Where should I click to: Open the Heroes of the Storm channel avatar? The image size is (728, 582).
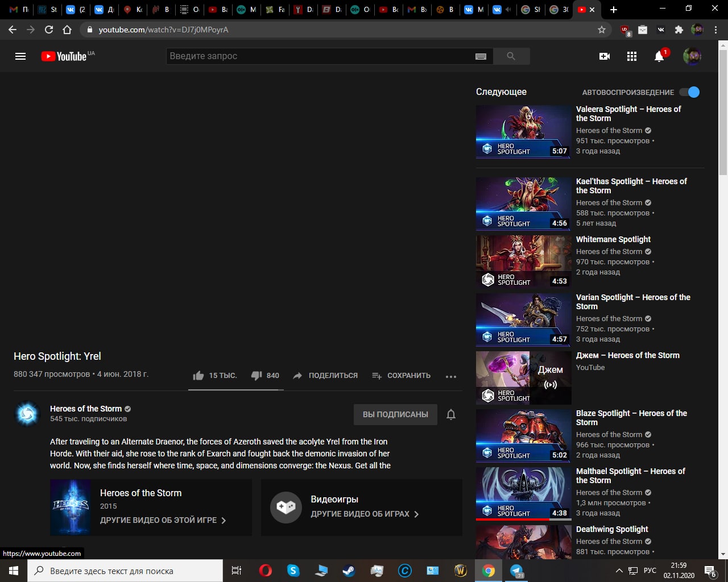tap(27, 414)
